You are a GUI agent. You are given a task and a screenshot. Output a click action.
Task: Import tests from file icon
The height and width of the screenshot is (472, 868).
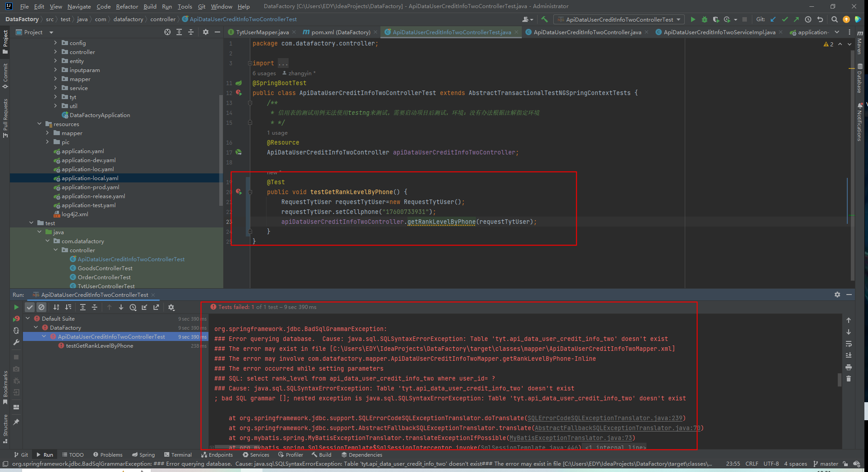(145, 307)
